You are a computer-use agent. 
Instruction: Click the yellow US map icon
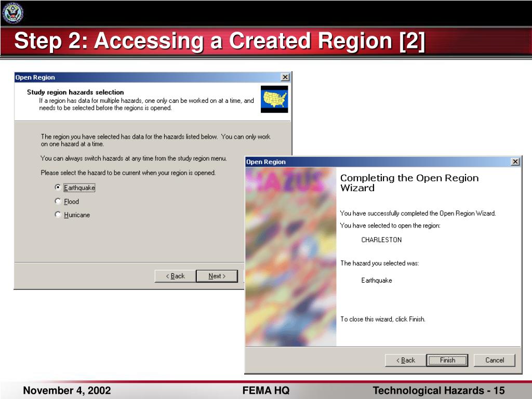pyautogui.click(x=274, y=99)
